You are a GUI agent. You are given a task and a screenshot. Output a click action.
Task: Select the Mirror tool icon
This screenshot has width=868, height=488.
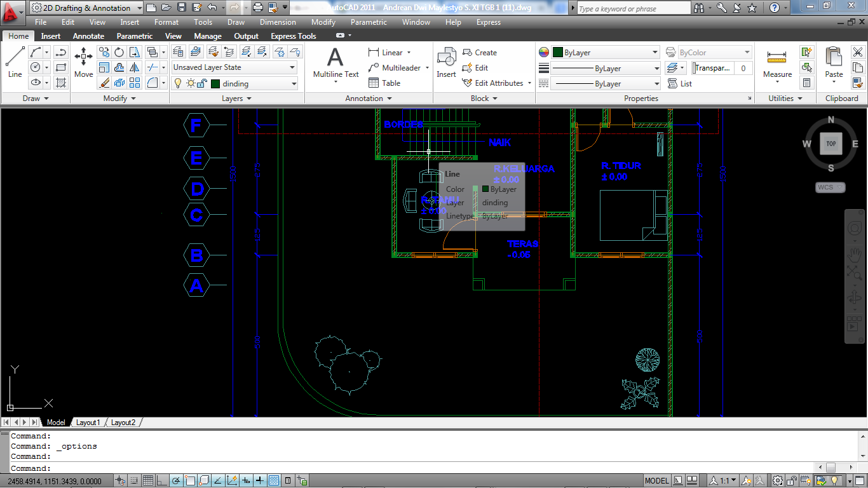pyautogui.click(x=135, y=67)
